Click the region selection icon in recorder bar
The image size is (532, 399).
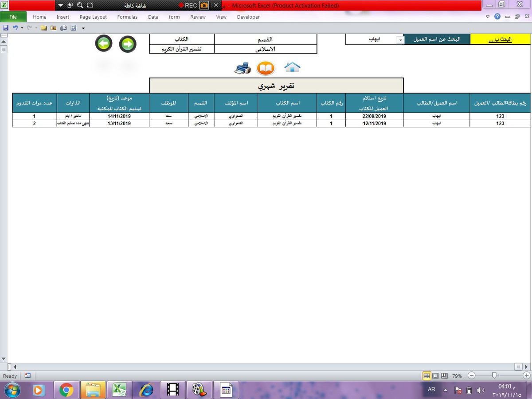[x=90, y=5]
